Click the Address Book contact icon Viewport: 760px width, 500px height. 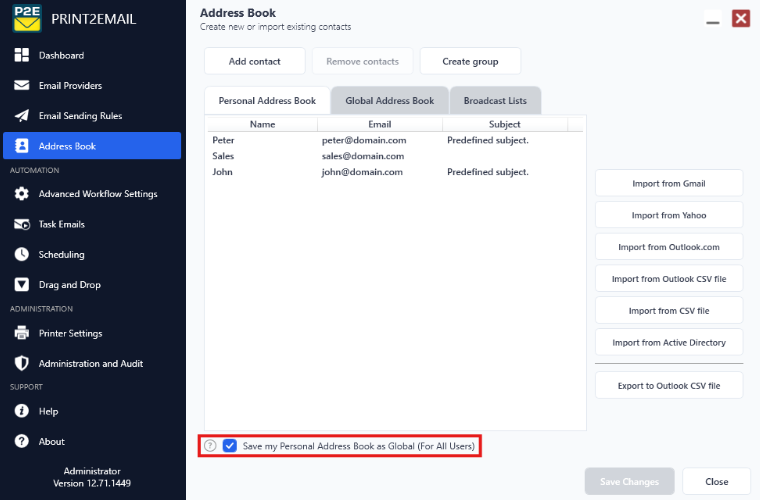coord(21,145)
